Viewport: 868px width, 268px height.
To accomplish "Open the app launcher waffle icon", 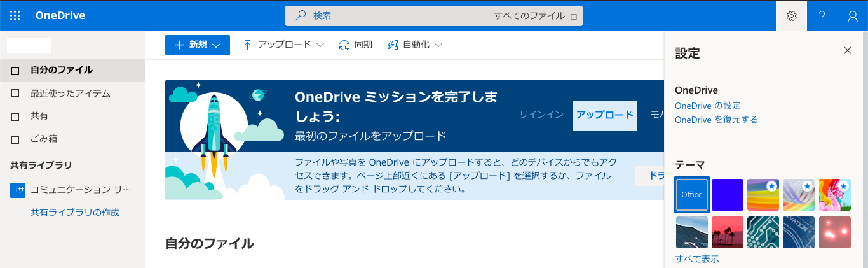I will (15, 15).
